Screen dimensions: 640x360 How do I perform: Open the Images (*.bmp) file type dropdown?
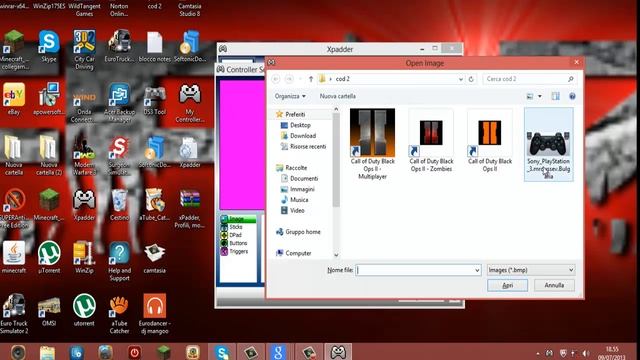click(x=531, y=270)
